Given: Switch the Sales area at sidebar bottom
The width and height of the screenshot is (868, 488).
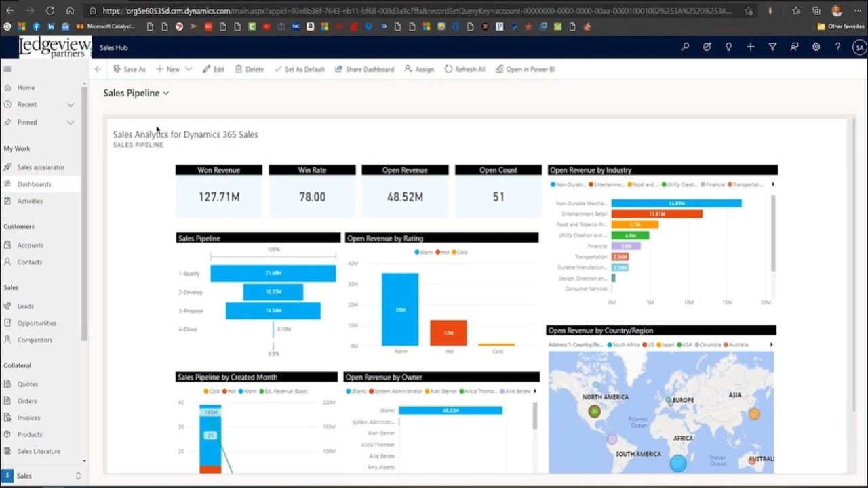Looking at the screenshot, I should click(x=41, y=476).
